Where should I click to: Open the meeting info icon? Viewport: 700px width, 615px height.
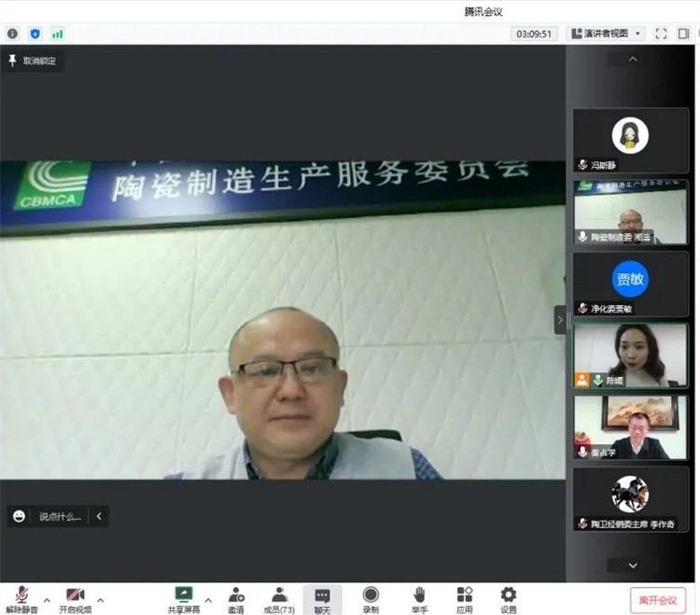(x=12, y=34)
